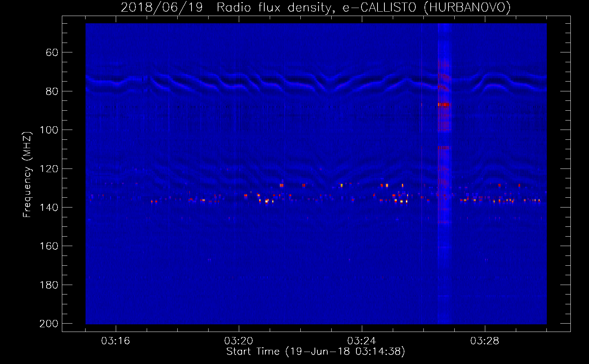Click the 03:24 time tick label
The image size is (589, 364).
tap(361, 341)
